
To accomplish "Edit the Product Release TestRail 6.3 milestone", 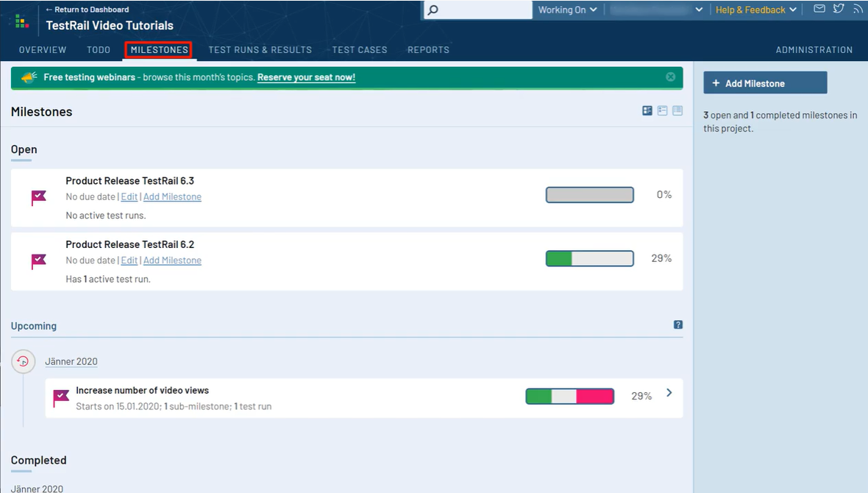I will (129, 196).
